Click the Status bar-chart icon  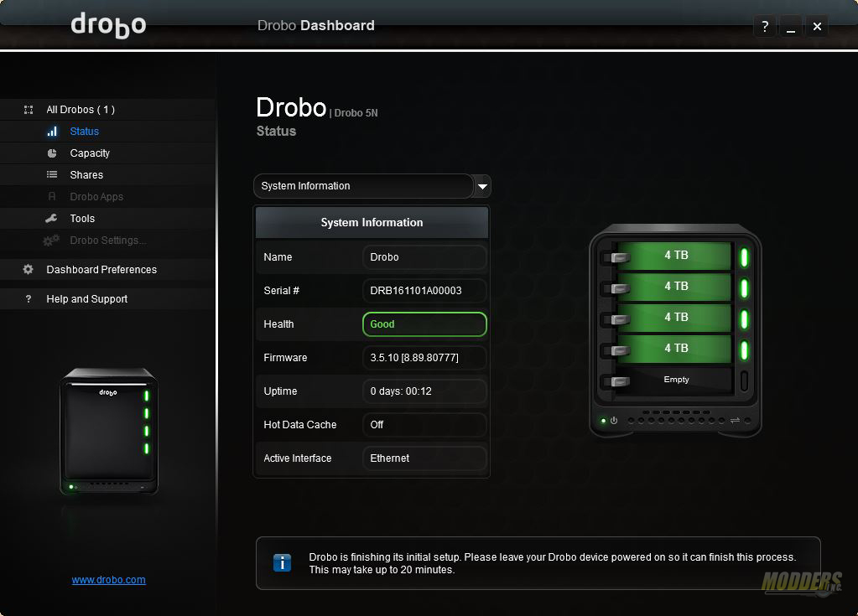coord(52,132)
